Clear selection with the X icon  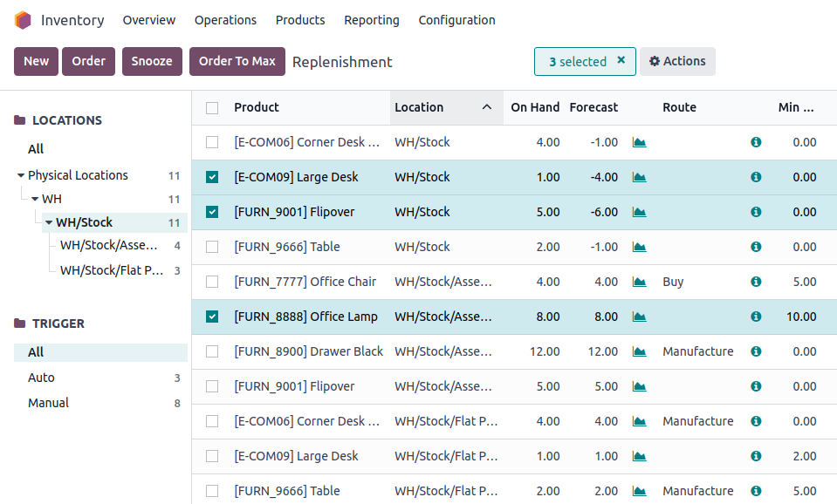(621, 61)
